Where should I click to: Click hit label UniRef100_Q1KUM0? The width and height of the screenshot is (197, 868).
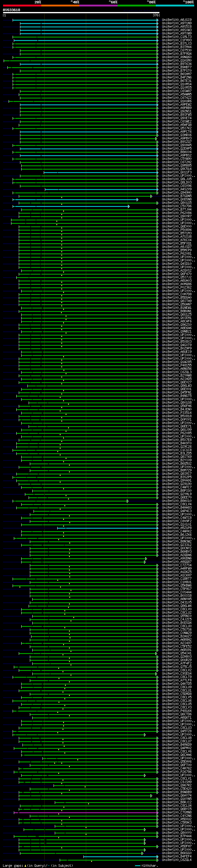pyautogui.click(x=177, y=60)
